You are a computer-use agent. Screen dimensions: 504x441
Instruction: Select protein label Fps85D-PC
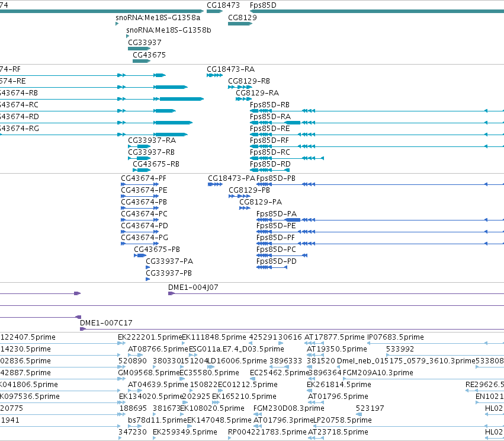pos(276,250)
